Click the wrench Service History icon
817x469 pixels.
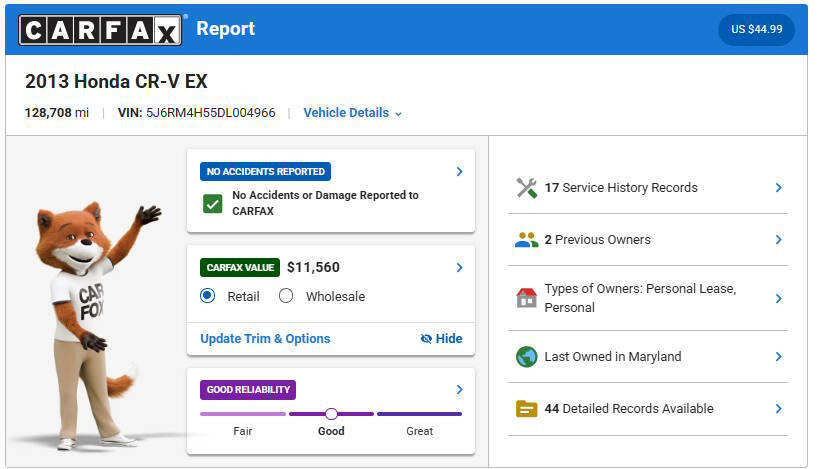tap(526, 188)
